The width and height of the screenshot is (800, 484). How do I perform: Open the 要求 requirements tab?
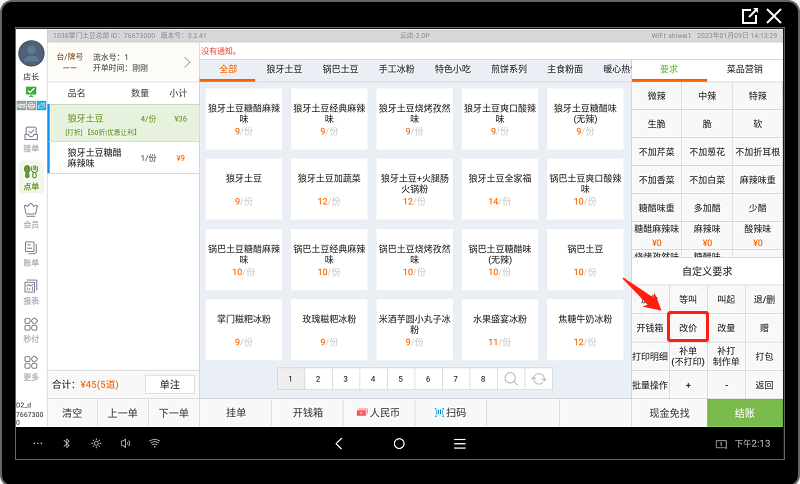click(x=669, y=69)
